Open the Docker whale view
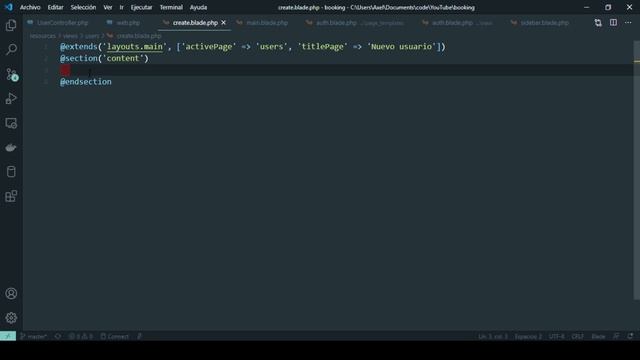 [x=11, y=148]
